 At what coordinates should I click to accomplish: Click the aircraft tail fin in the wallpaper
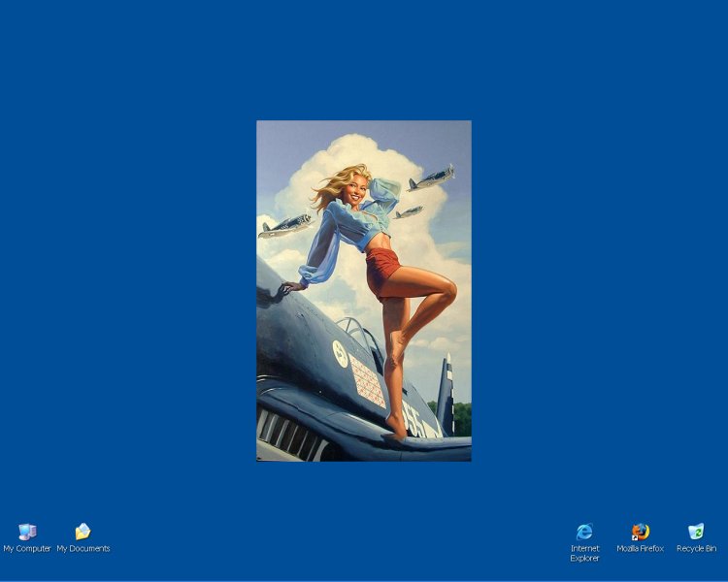[x=446, y=393]
